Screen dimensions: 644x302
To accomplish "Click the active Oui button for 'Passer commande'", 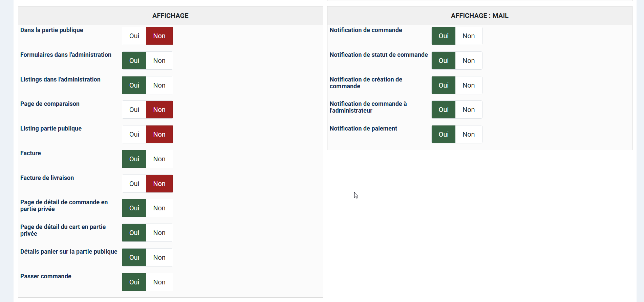I will pos(134,282).
